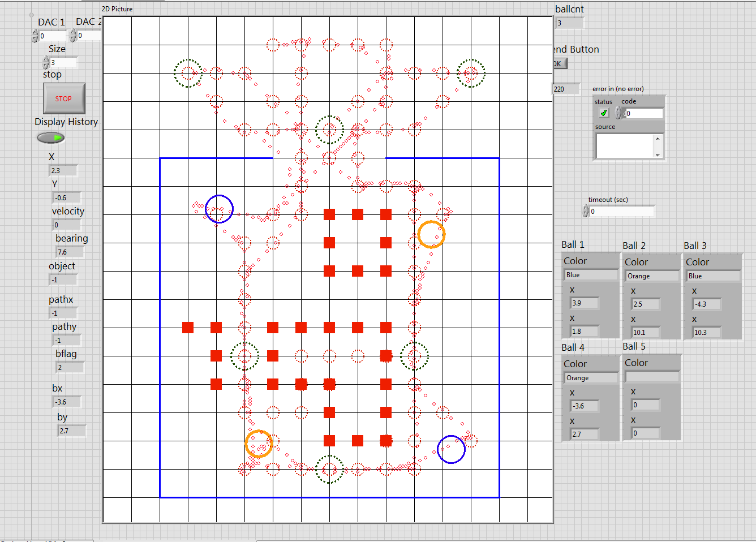The height and width of the screenshot is (542, 756).
Task: Click the bflag indicator showing 2
Action: (x=70, y=367)
